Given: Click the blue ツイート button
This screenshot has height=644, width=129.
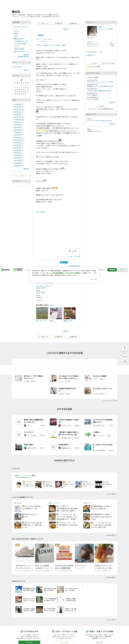Looking at the screenshot, I should pyautogui.click(x=64, y=262).
